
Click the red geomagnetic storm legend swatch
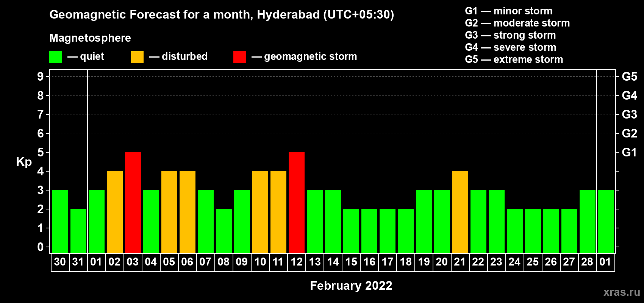point(239,57)
